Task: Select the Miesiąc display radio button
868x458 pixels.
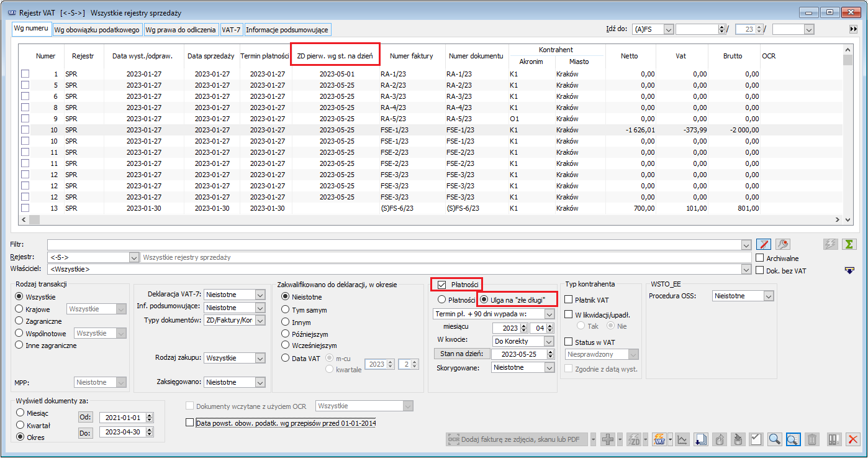Action: pyautogui.click(x=20, y=413)
